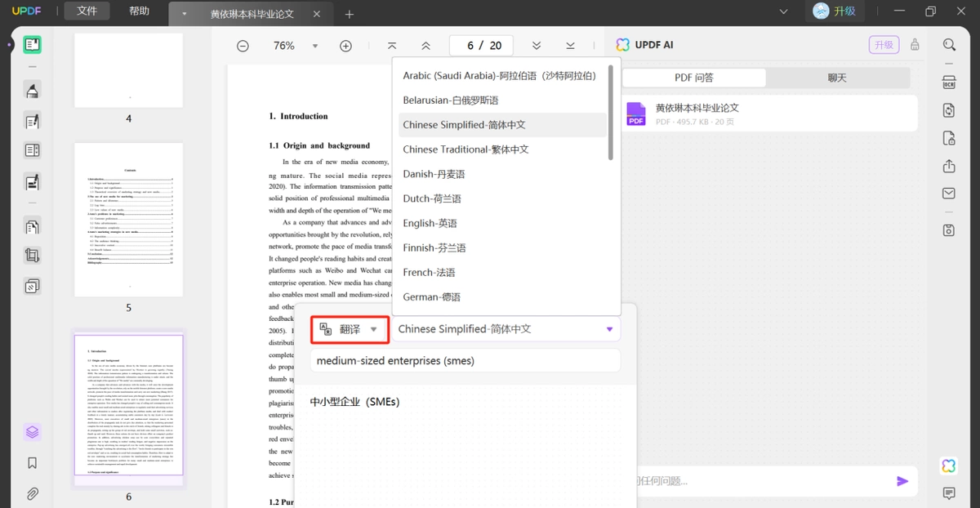Image resolution: width=980 pixels, height=508 pixels.
Task: Click Save as Other icon
Action: point(949,230)
